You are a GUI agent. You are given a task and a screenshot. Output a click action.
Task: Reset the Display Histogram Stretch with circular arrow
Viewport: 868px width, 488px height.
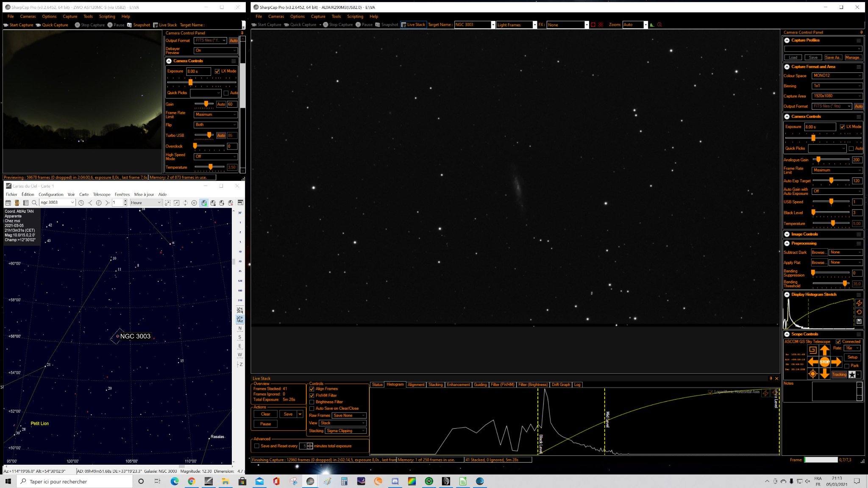(859, 312)
